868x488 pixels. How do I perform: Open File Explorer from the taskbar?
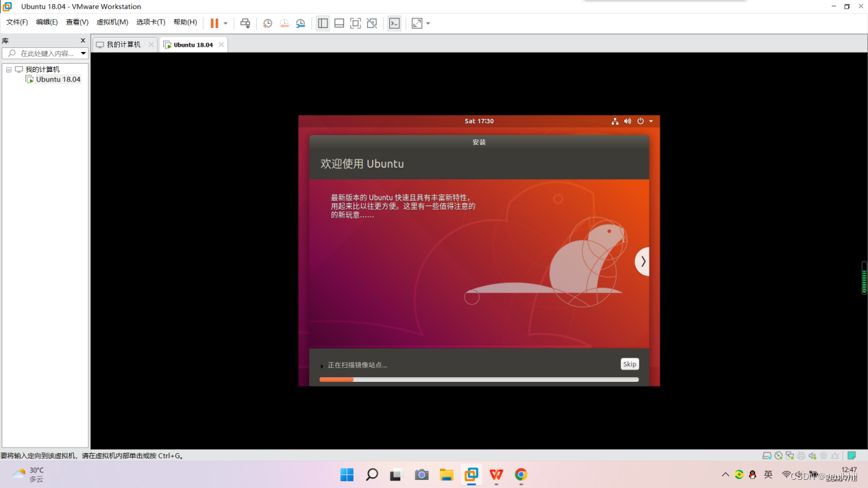(x=447, y=475)
